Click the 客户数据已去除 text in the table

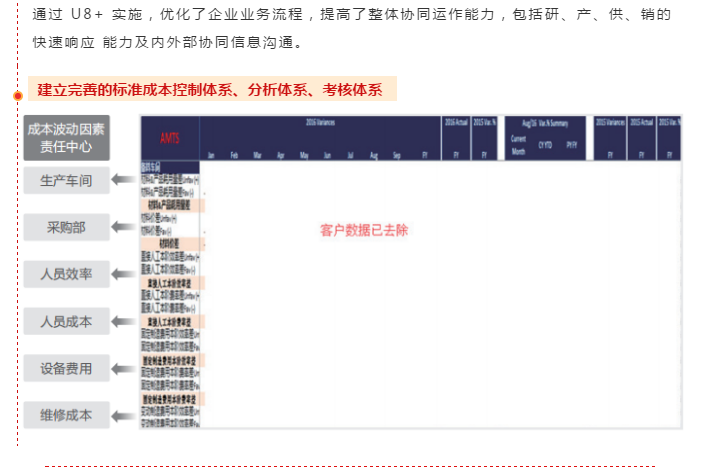(364, 230)
